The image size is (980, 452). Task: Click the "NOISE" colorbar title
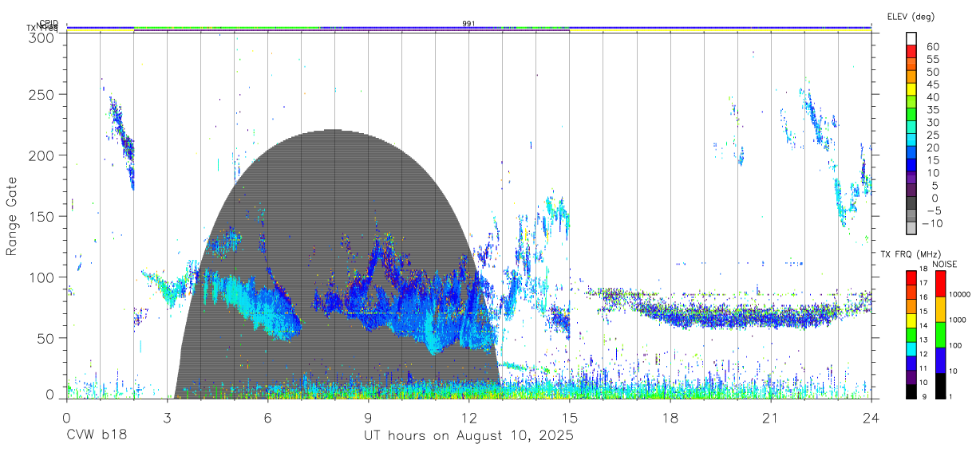(945, 264)
